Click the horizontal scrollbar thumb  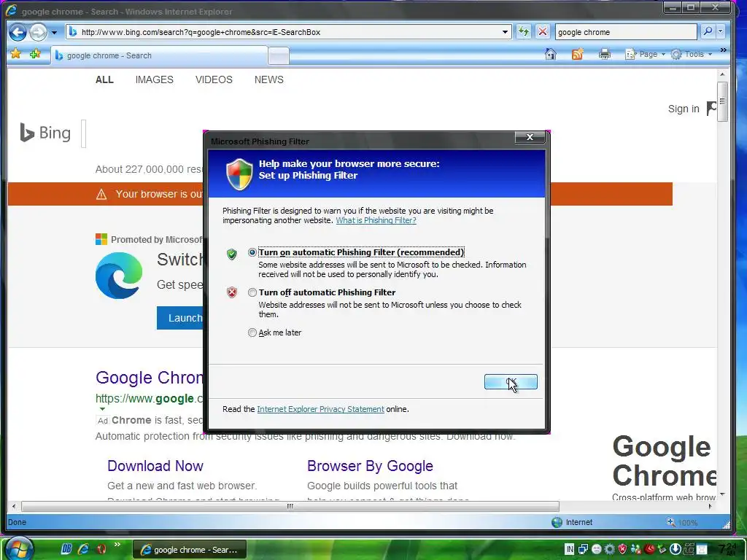(290, 506)
